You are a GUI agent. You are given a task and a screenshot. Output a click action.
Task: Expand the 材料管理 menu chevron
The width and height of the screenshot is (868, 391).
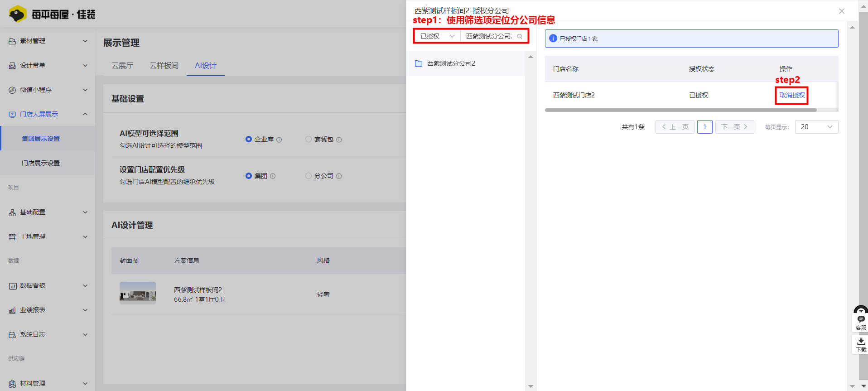click(x=85, y=383)
